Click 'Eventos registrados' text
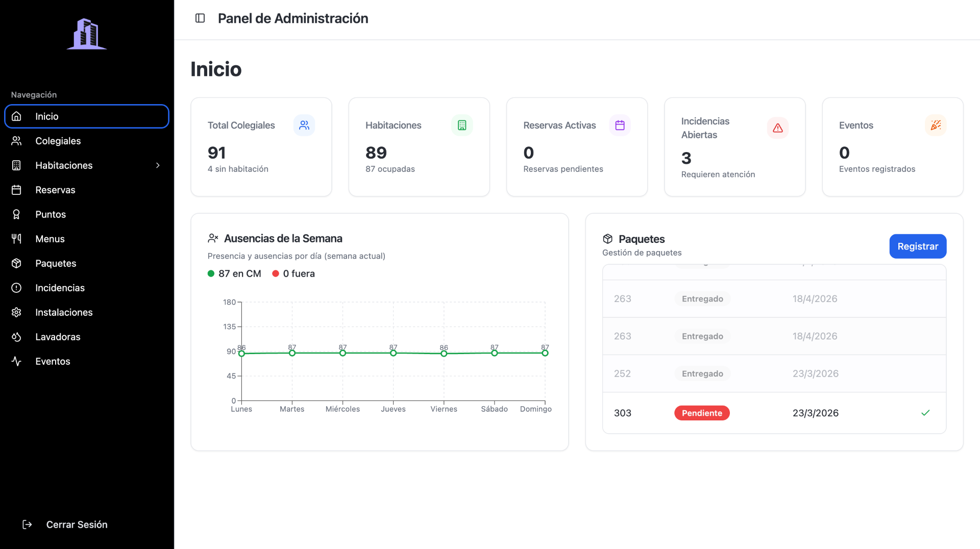The height and width of the screenshot is (549, 980). click(877, 169)
